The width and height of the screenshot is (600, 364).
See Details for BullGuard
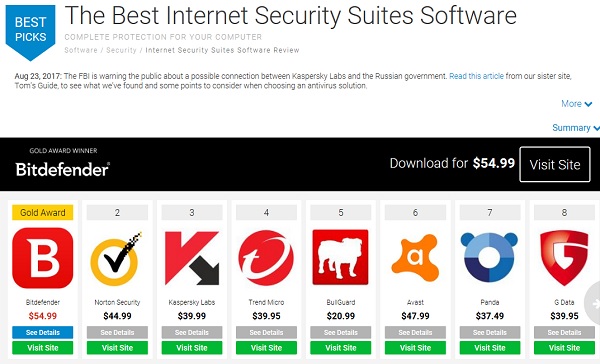341,332
